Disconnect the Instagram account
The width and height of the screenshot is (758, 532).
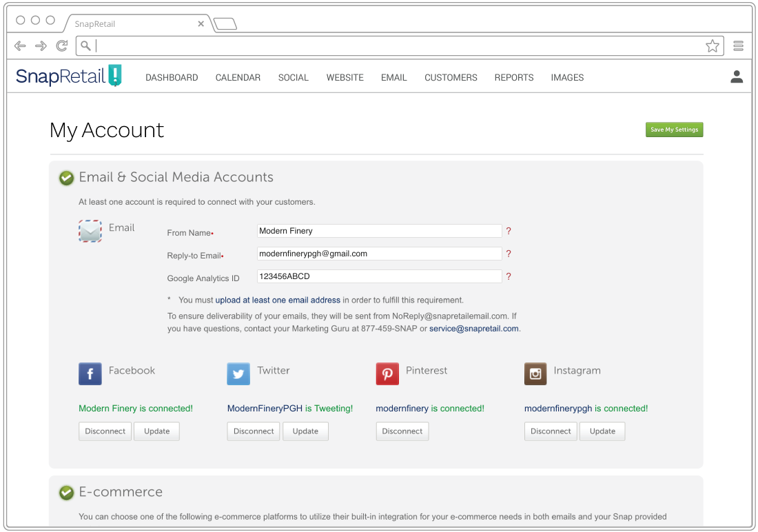(x=551, y=431)
